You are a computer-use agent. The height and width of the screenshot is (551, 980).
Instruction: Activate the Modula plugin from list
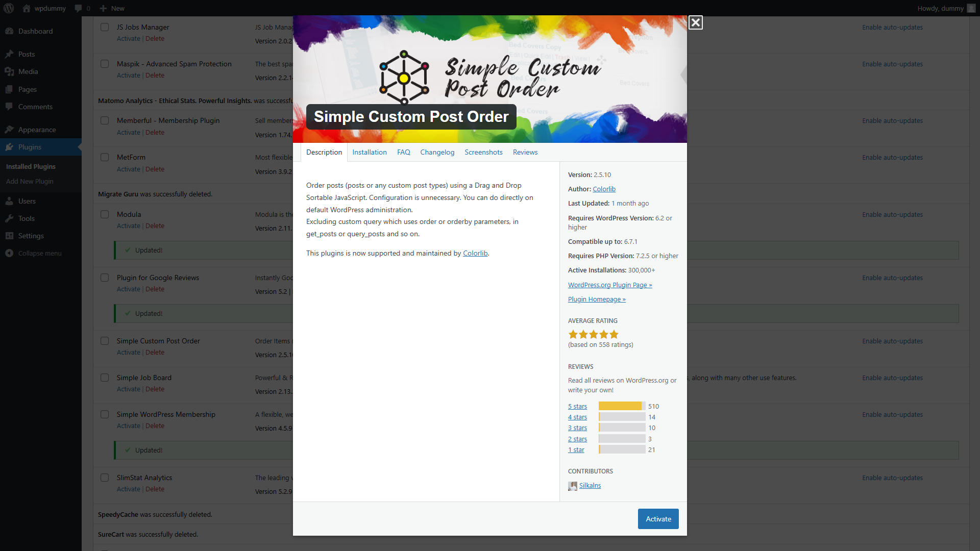(x=128, y=226)
